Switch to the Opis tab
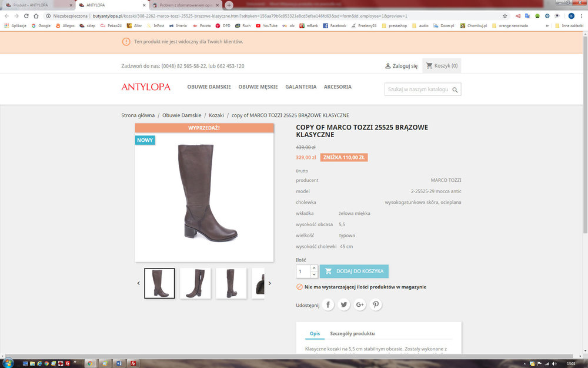The width and height of the screenshot is (588, 368). [x=315, y=333]
